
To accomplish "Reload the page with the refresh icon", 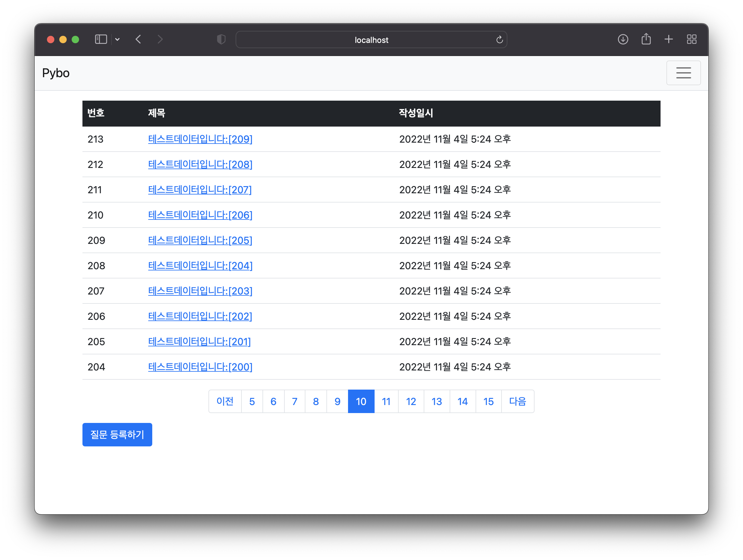I will 499,40.
